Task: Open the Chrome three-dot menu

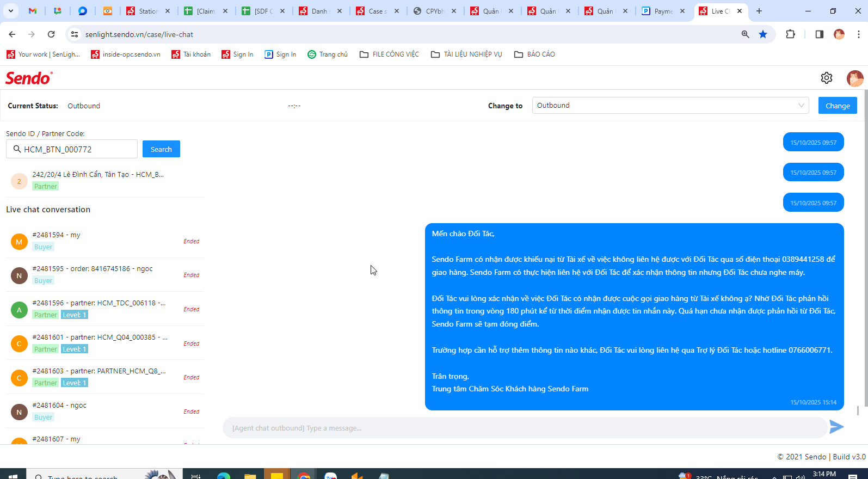Action: [x=859, y=34]
